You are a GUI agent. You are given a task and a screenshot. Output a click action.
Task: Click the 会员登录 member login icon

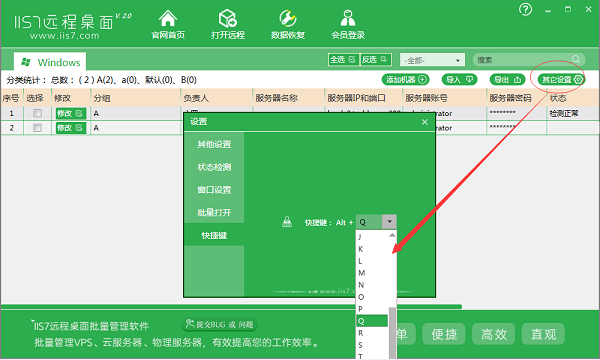[x=348, y=24]
